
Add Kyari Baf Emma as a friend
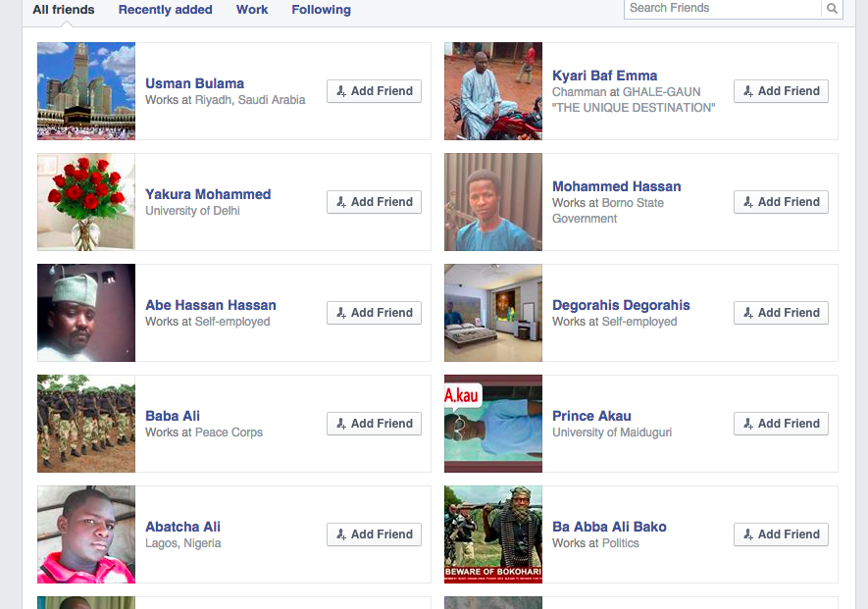pos(781,91)
